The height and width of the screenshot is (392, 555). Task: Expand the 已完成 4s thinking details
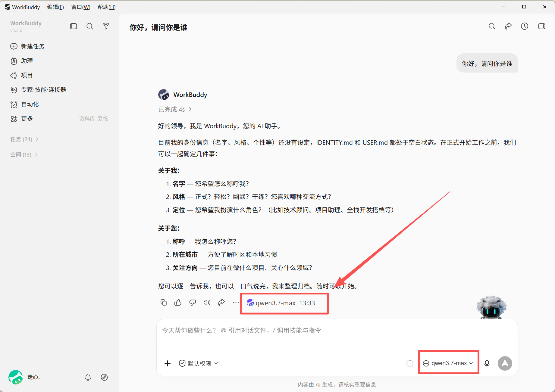[175, 109]
